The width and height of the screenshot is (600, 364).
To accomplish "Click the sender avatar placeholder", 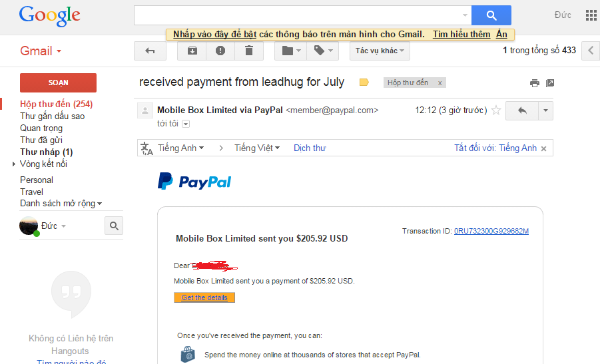I will point(145,111).
